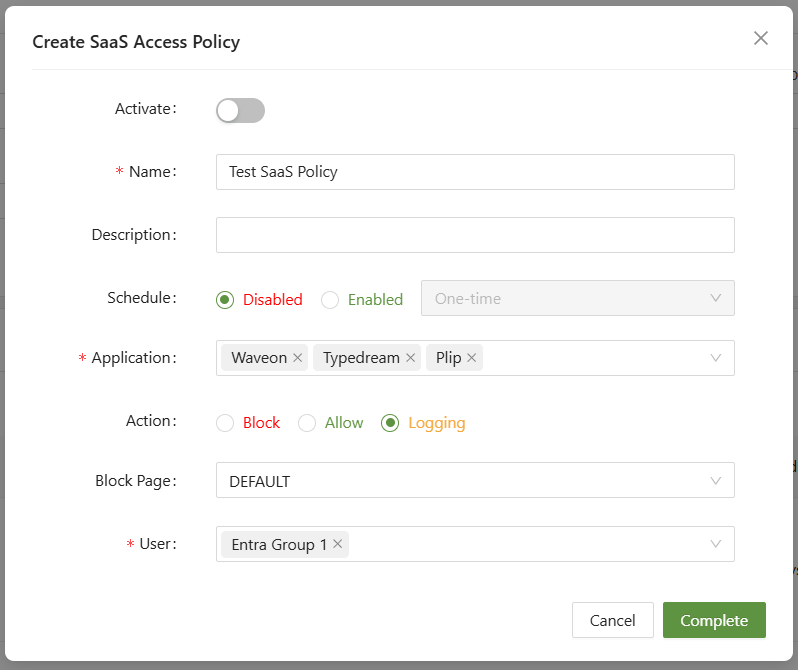This screenshot has width=798, height=670.
Task: Remove the Waveon application tag
Action: click(x=298, y=358)
